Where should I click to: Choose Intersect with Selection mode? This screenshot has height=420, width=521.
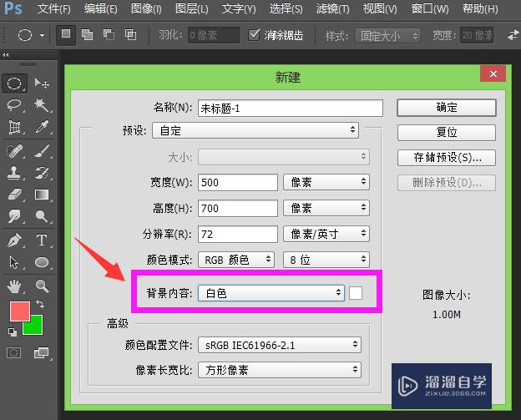coord(130,34)
